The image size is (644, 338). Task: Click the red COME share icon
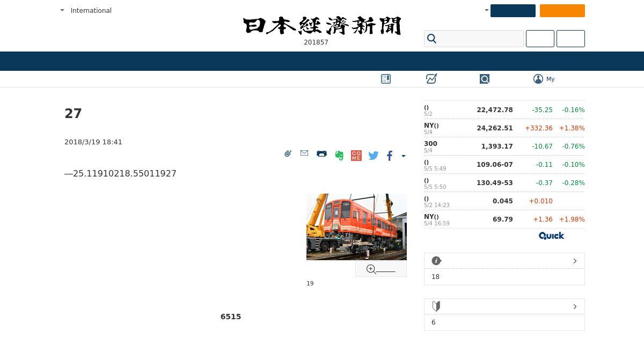[356, 156]
